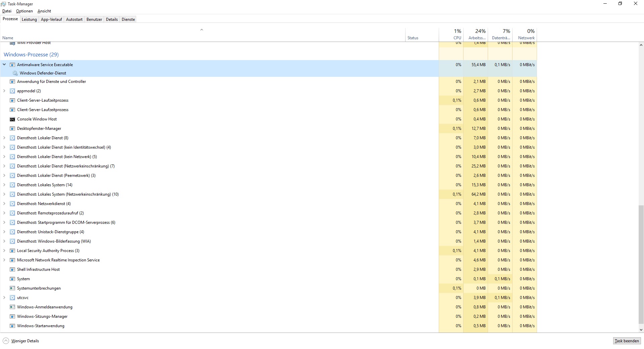
Task: Click the Windows-Anmeldeanwendung icon
Action: 12,307
